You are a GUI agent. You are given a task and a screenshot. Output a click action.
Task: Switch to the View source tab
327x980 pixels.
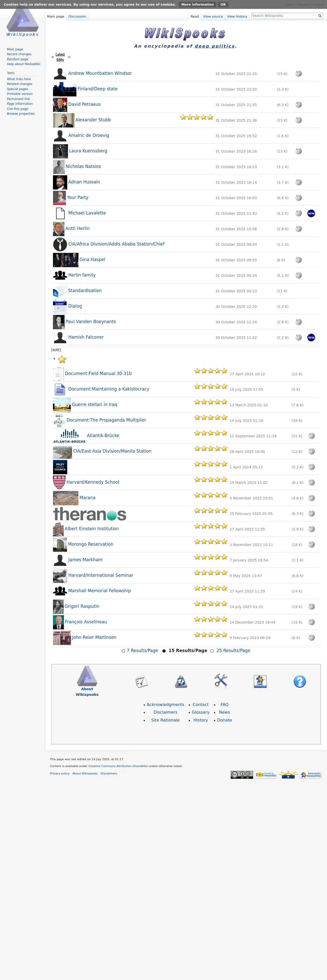coord(213,16)
